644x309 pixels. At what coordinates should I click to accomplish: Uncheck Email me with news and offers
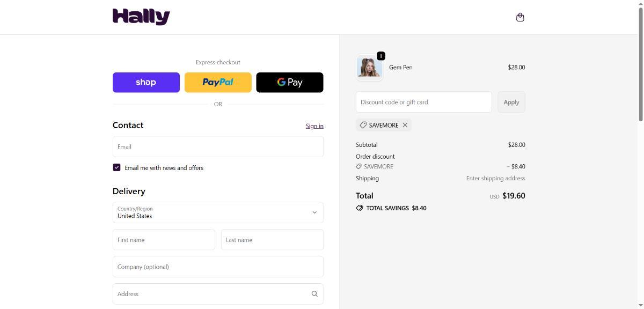click(x=116, y=167)
